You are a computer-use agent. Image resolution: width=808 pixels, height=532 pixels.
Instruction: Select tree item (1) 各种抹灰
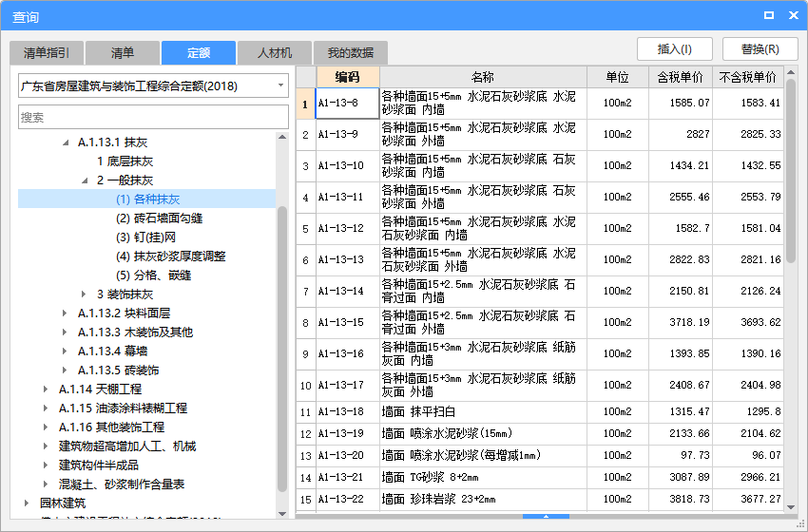147,199
